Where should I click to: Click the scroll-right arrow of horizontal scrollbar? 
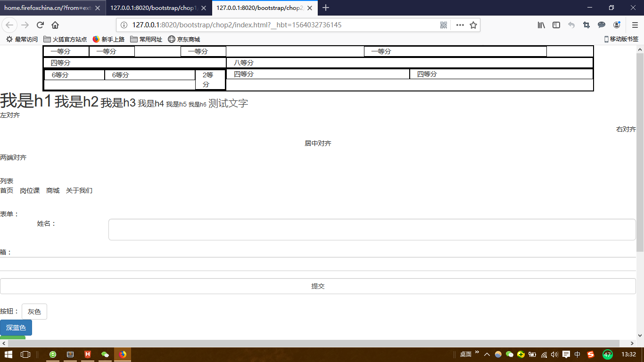(x=632, y=343)
